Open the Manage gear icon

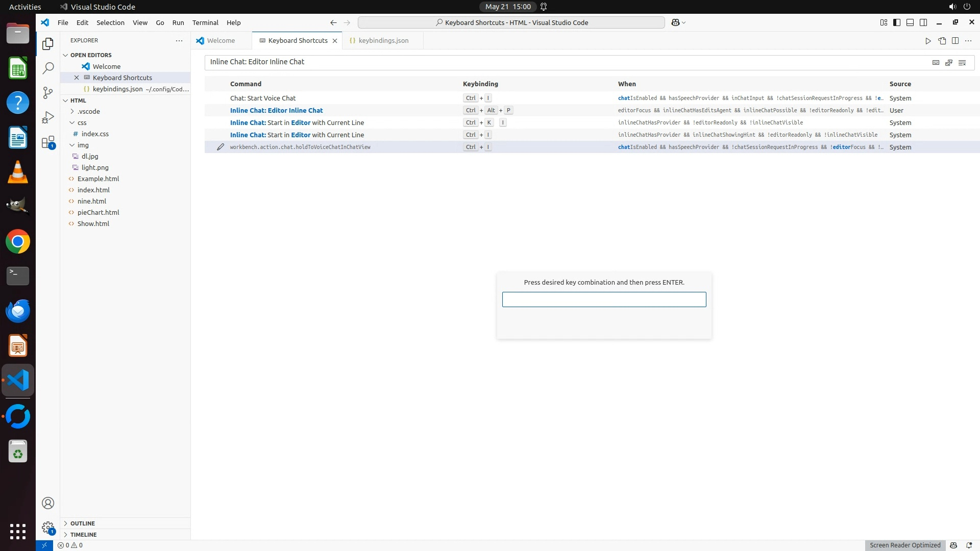pyautogui.click(x=48, y=528)
